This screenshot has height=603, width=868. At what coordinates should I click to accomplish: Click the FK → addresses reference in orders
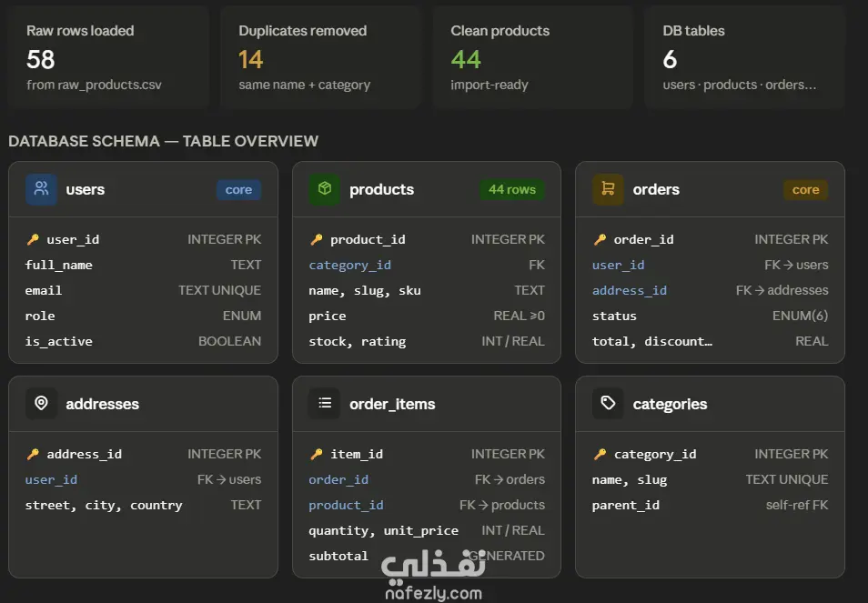pyautogui.click(x=782, y=290)
